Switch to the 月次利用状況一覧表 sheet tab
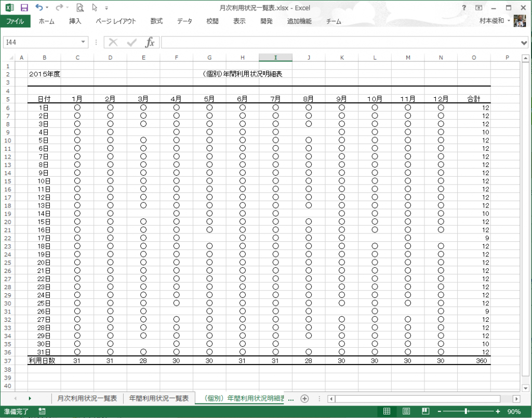This screenshot has width=532, height=418. coord(87,398)
